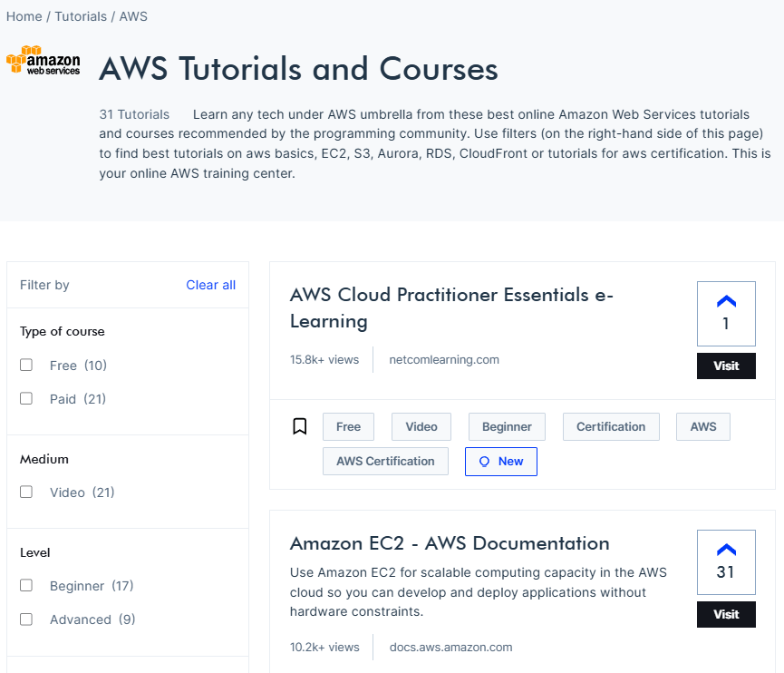Bookmark the AWS Cloud Practitioner course
The image size is (784, 673).
(299, 426)
